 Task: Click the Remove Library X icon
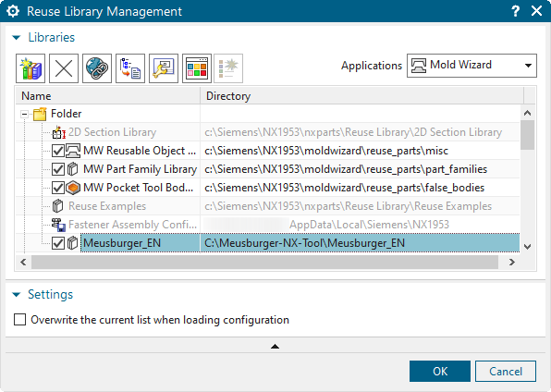64,68
